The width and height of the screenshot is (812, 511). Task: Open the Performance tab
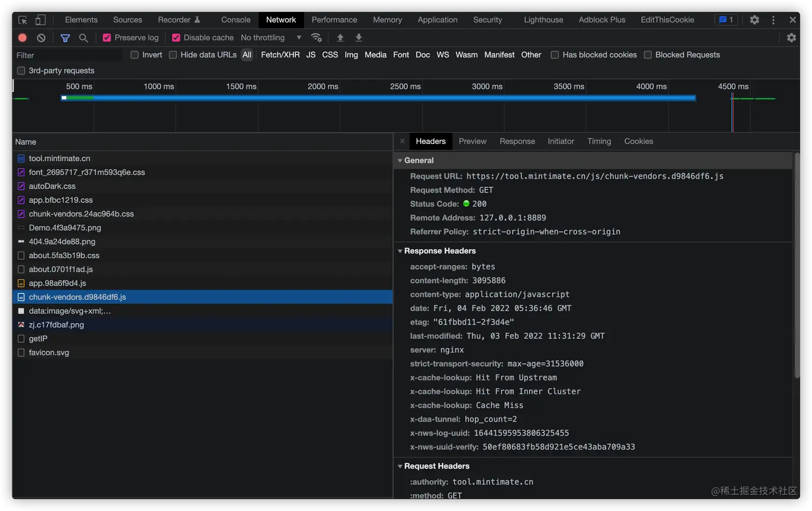pyautogui.click(x=334, y=20)
